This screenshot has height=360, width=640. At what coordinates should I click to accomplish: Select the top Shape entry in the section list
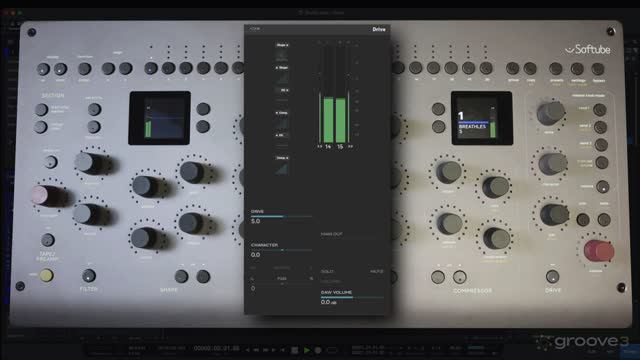coord(282,45)
